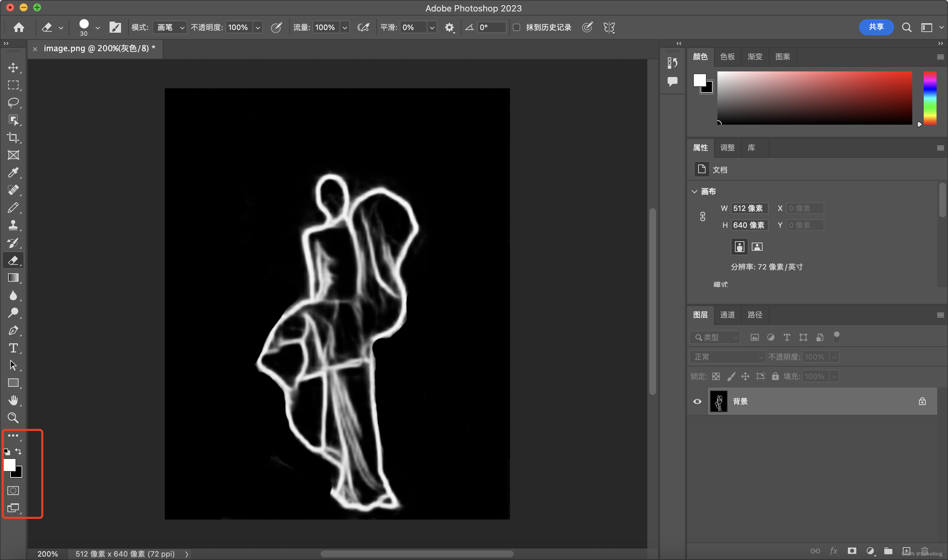Switch to the 色板 tab
This screenshot has height=560, width=948.
(727, 57)
